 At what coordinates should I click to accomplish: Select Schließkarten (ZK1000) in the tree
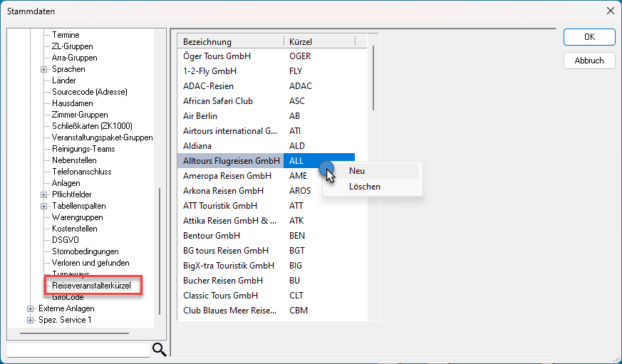click(x=92, y=126)
